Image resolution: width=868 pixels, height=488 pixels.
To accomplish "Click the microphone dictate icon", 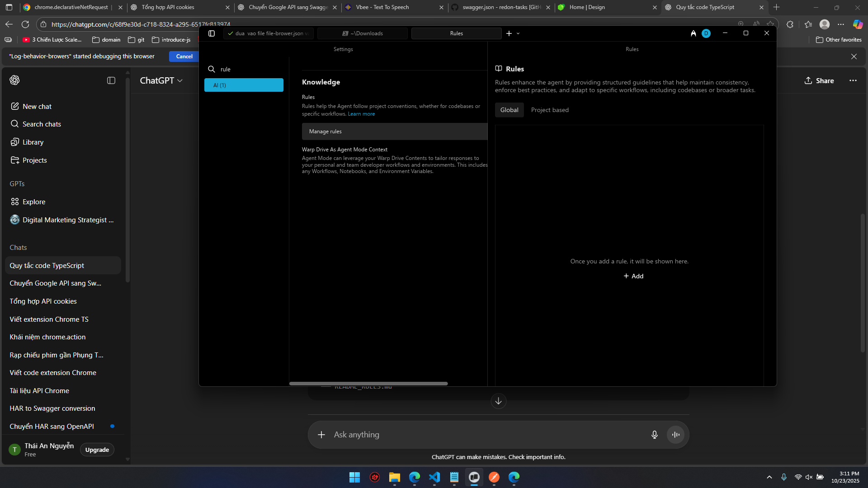I will point(654,435).
